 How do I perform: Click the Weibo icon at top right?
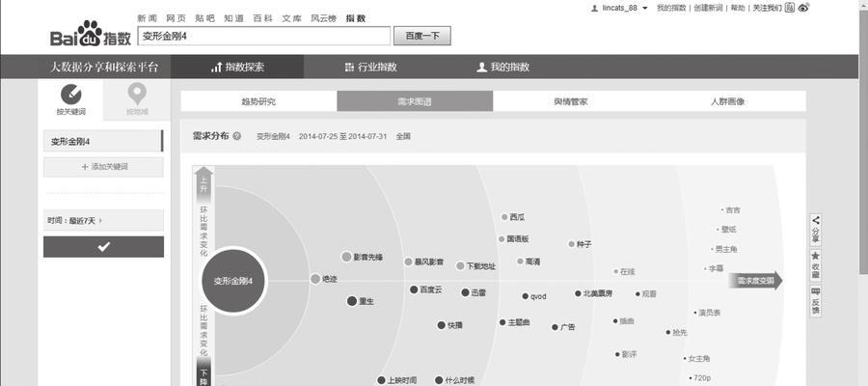tap(804, 7)
